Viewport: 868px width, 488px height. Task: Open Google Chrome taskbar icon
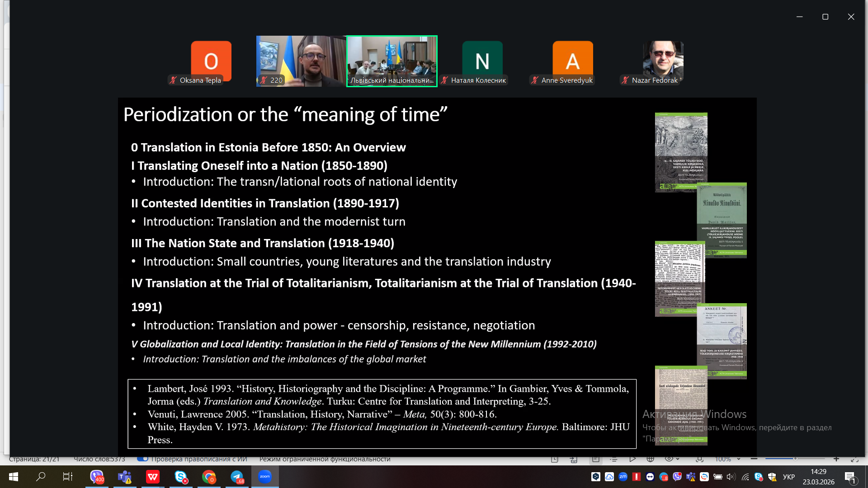(209, 477)
